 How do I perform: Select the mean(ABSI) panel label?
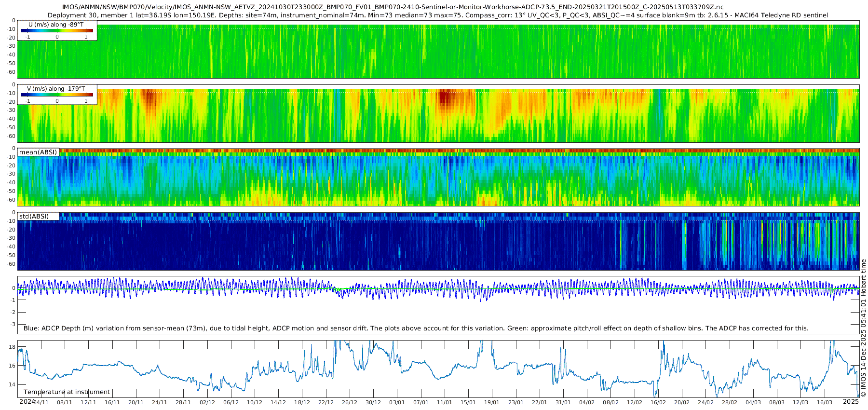(38, 152)
